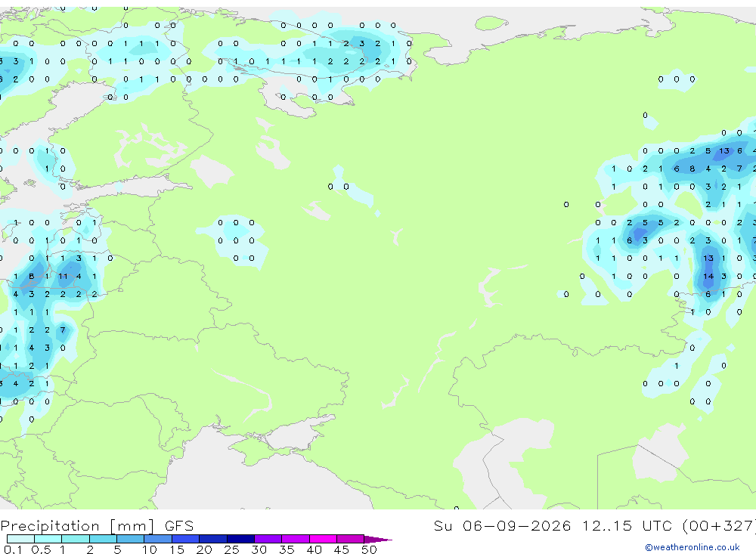Screen dimensions: 756x554
Task: Click the "(00+327)" forecast offset text
Action: (719, 525)
